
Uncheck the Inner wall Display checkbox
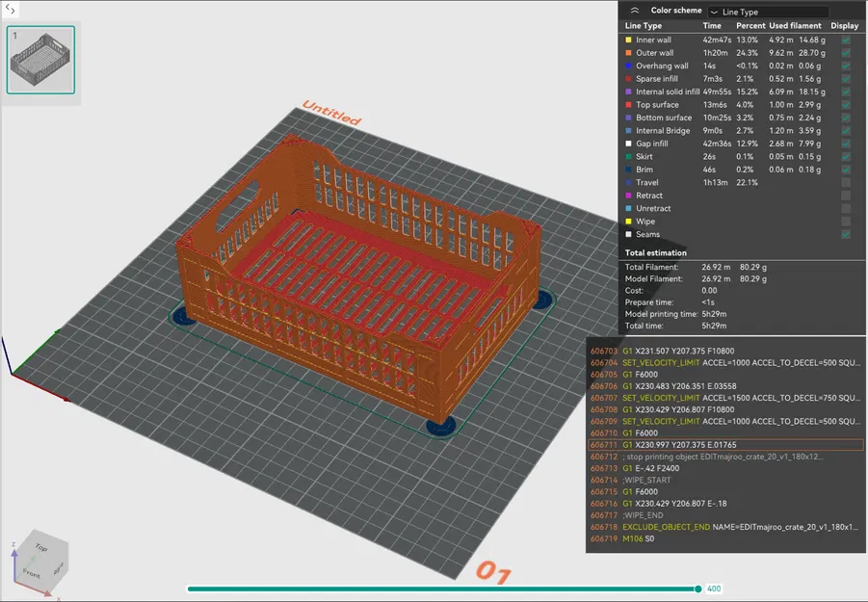point(847,39)
